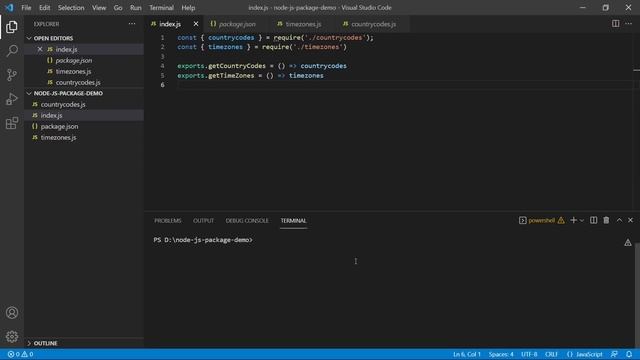Image resolution: width=640 pixels, height=360 pixels.
Task: Open countrycodes.js from Open Editors
Action: [x=84, y=82]
